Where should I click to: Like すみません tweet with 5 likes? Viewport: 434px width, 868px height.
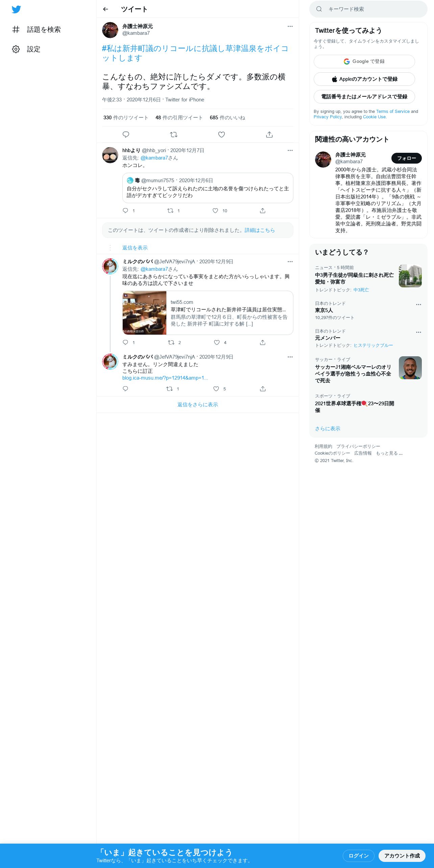[216, 389]
